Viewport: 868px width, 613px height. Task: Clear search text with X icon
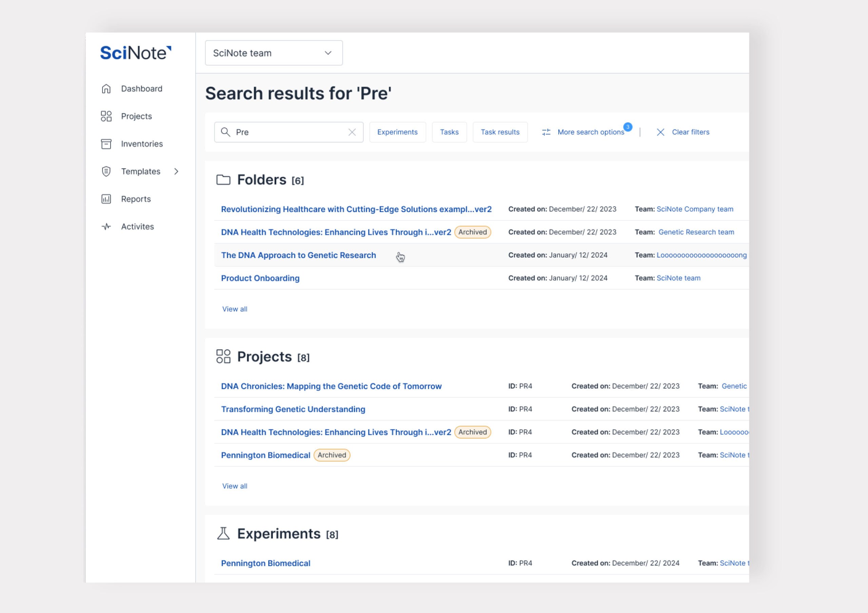(x=352, y=132)
